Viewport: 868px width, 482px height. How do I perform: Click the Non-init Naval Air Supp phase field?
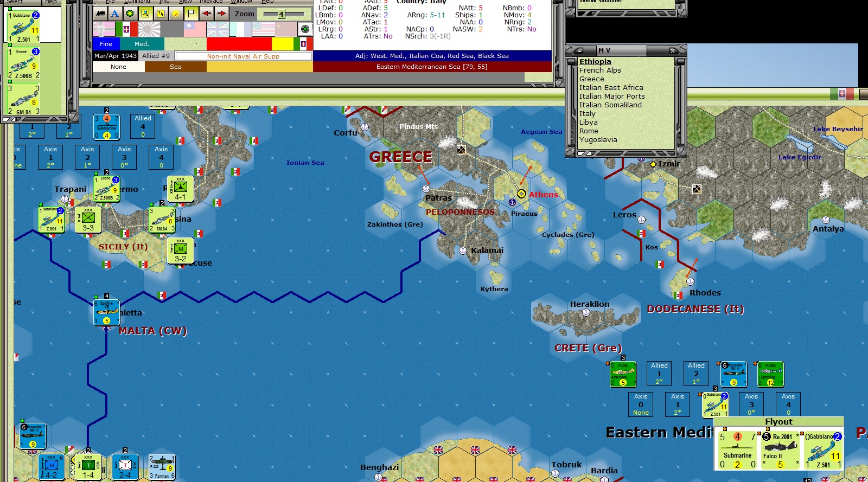[243, 56]
